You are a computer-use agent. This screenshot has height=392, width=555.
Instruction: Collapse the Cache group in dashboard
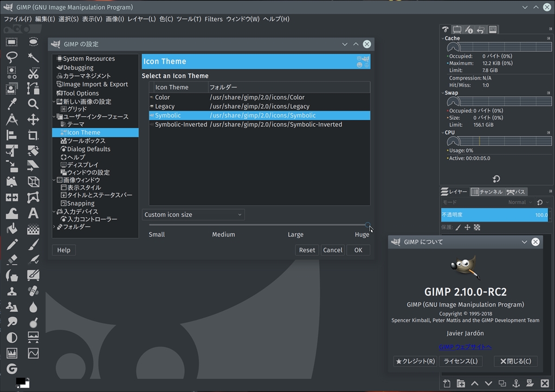pyautogui.click(x=443, y=38)
